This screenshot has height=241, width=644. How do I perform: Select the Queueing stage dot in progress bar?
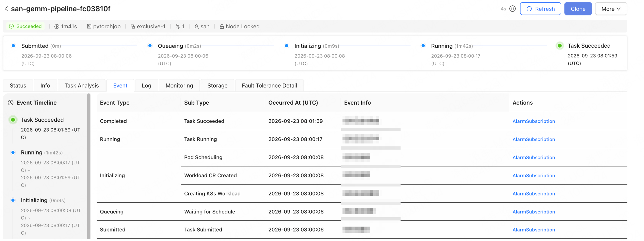pos(150,46)
